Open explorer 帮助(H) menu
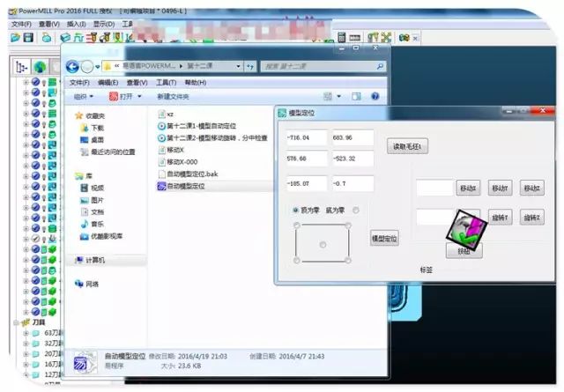This screenshot has width=564, height=392. 196,83
